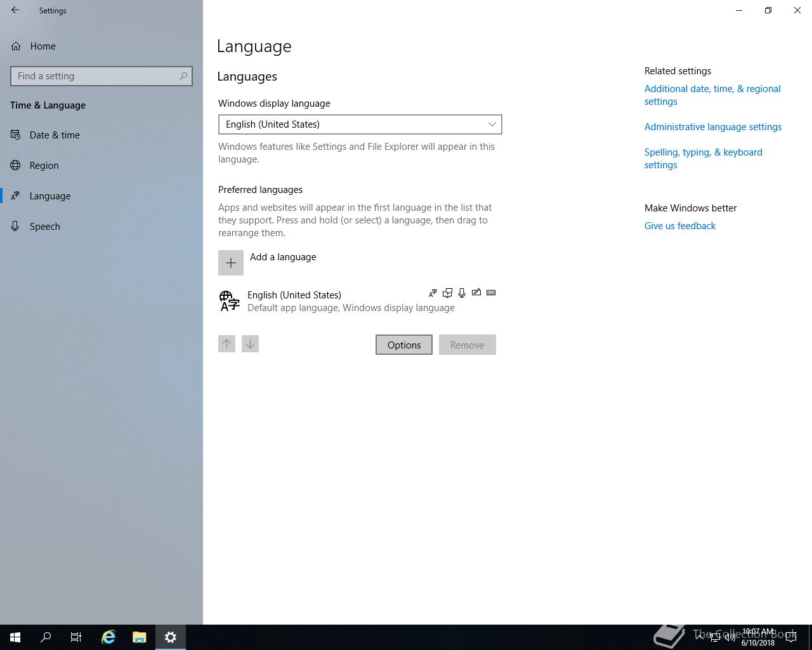Image resolution: width=812 pixels, height=650 pixels.
Task: Click the keyboard feature icon
Action: [x=491, y=293]
